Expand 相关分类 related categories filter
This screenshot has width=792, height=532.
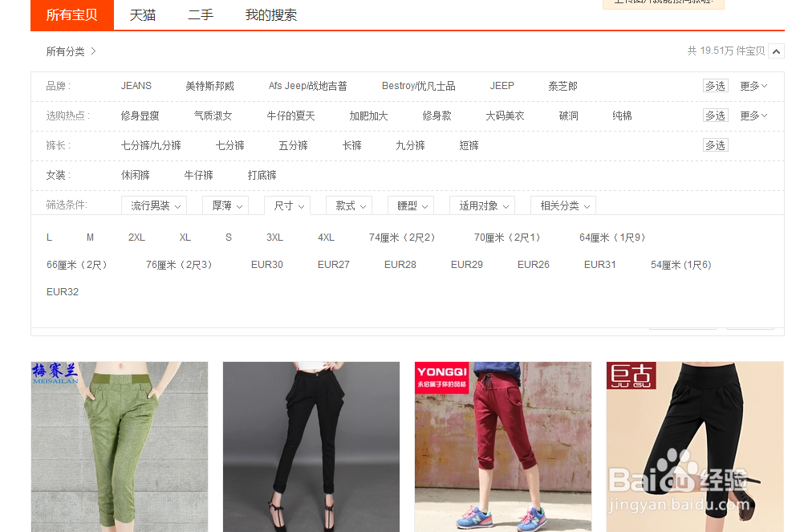(x=563, y=205)
